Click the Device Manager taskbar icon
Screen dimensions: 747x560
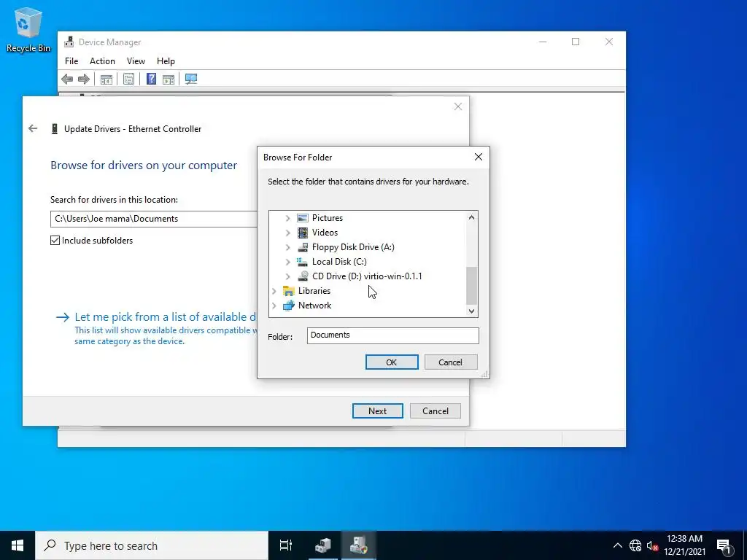tap(358, 545)
